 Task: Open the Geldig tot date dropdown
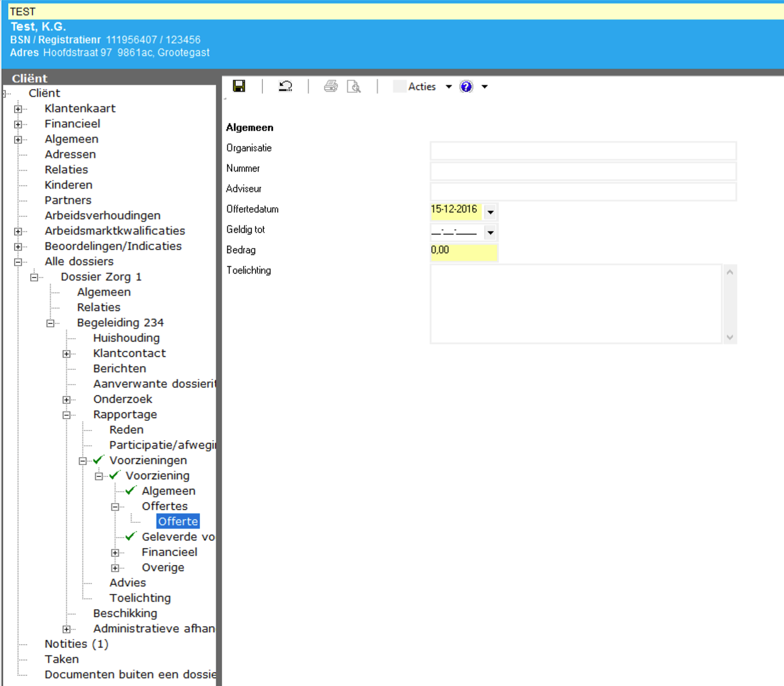(x=491, y=232)
